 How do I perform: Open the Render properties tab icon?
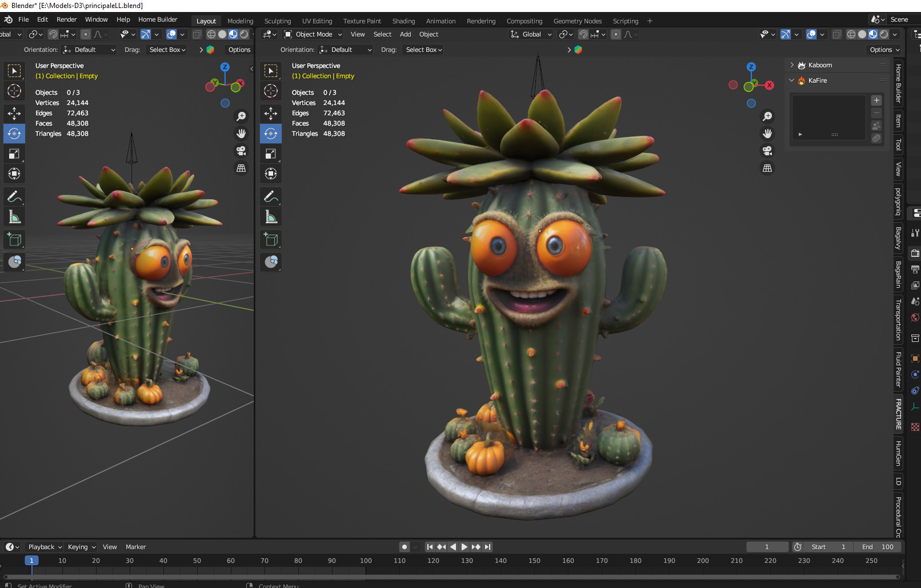915,253
